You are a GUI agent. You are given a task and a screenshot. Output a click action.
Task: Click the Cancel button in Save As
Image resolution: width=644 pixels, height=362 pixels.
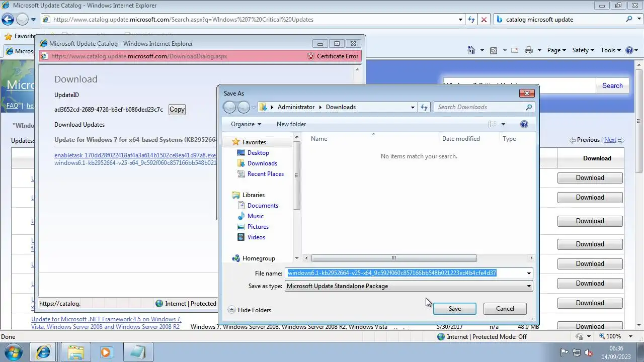505,309
